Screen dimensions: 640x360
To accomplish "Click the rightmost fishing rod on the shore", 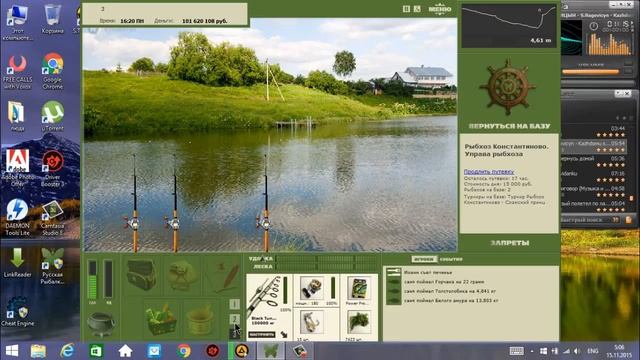I will pyautogui.click(x=266, y=204).
